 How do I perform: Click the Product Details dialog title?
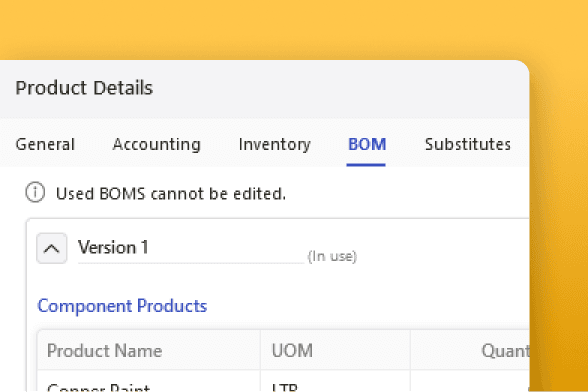(x=84, y=88)
